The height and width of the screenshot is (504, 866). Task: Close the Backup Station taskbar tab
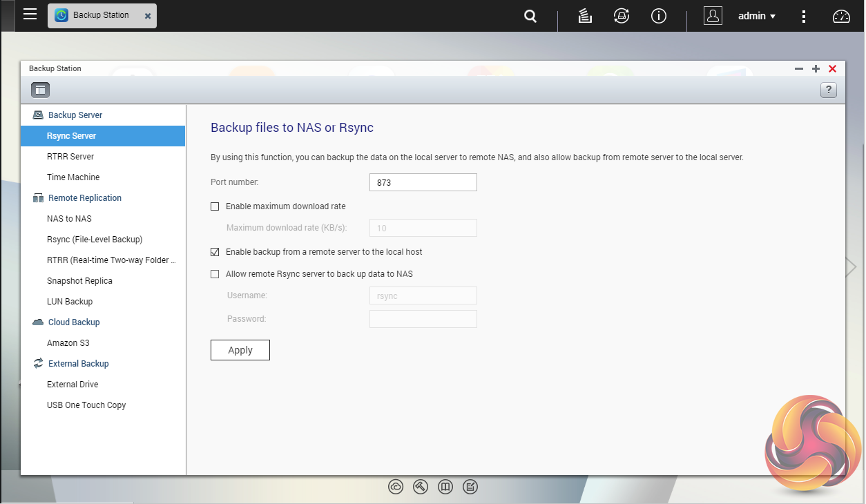(147, 16)
